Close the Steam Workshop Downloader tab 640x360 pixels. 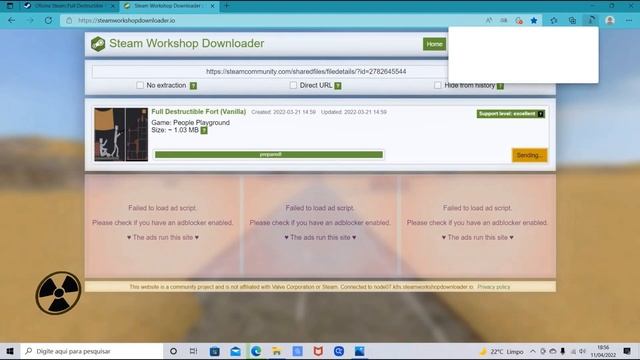(213, 6)
